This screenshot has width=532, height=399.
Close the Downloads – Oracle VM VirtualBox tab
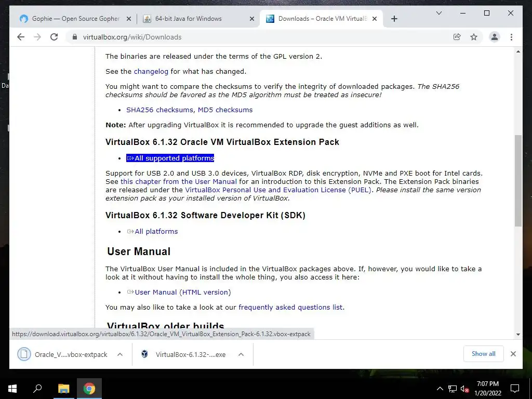375,19
